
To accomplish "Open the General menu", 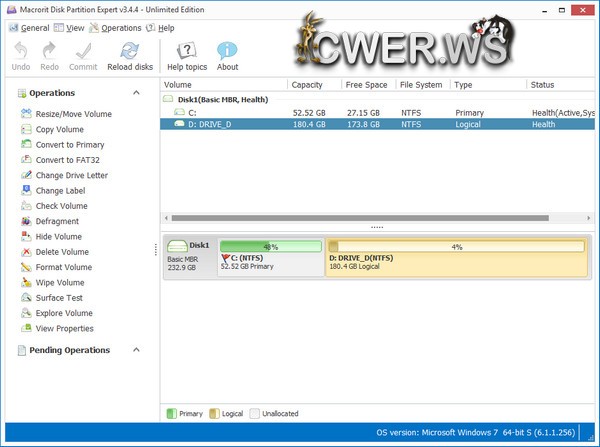I will [29, 28].
